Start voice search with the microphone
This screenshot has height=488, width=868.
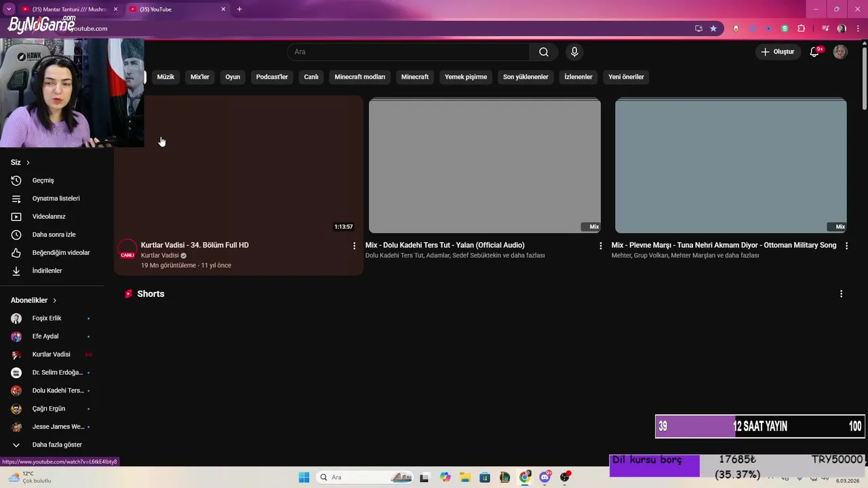coord(574,52)
